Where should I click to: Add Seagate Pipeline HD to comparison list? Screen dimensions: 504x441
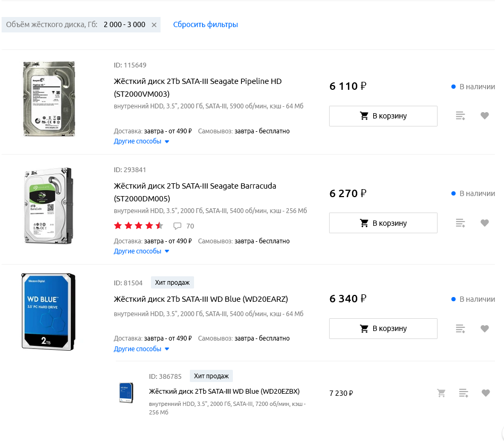click(x=460, y=116)
